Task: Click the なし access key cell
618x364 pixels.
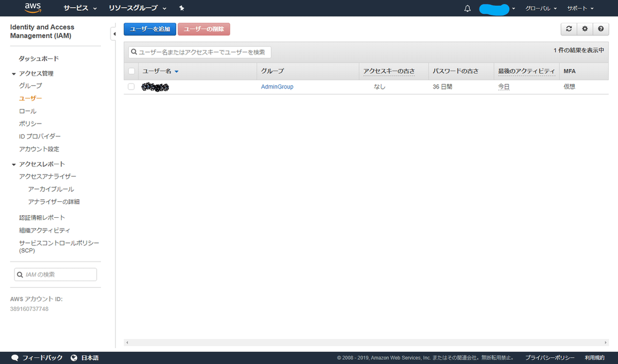Action: (380, 87)
